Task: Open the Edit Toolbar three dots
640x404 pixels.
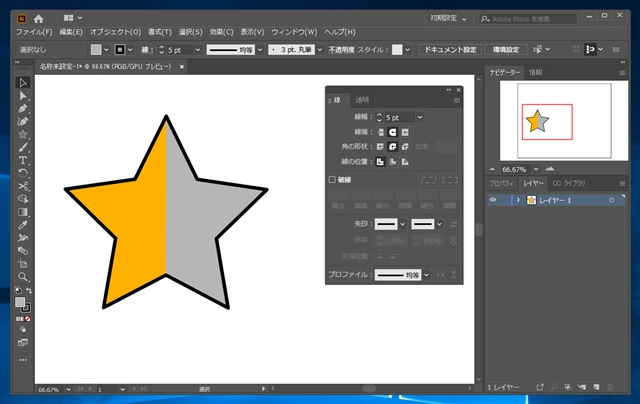Action: click(23, 360)
